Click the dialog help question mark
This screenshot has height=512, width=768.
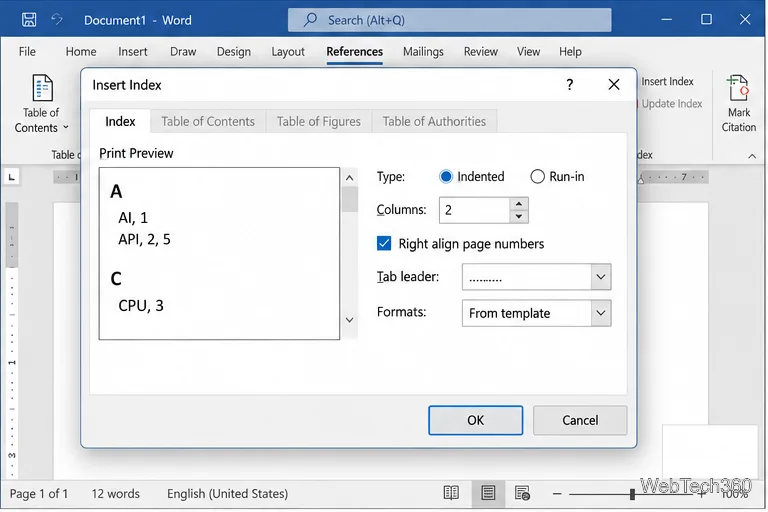click(x=569, y=85)
